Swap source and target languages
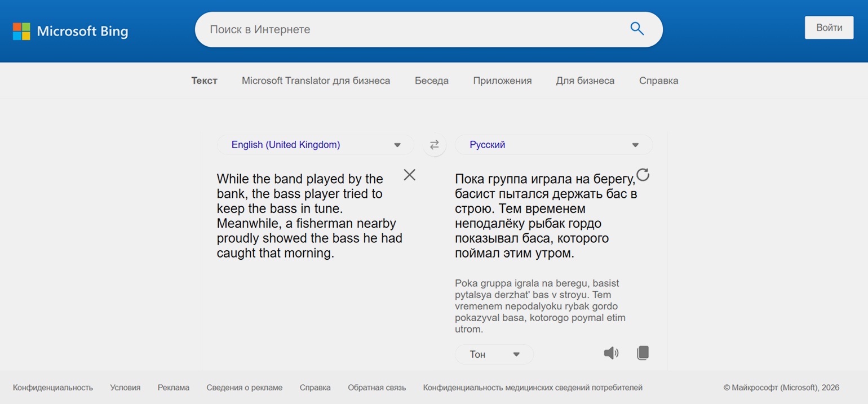 click(x=434, y=145)
